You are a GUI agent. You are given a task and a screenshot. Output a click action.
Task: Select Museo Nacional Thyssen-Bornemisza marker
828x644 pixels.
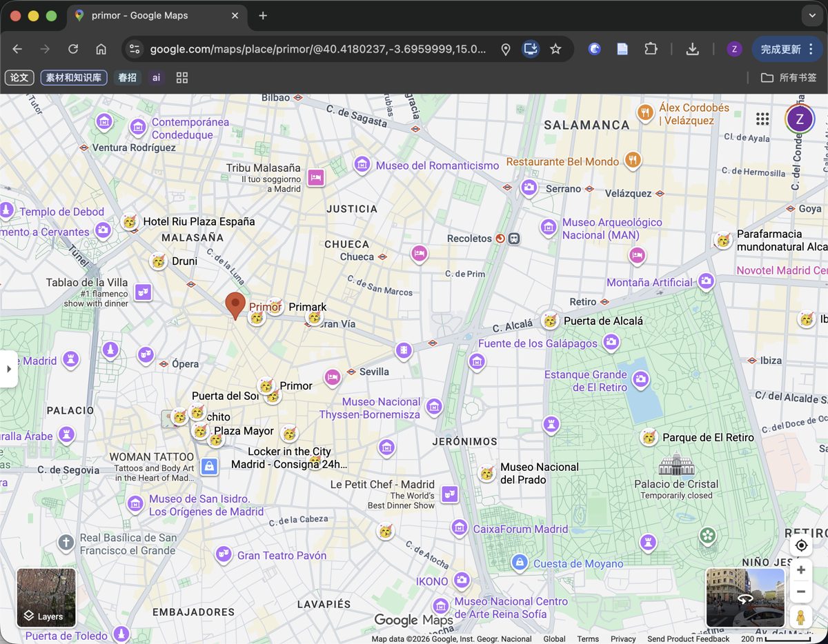point(433,407)
